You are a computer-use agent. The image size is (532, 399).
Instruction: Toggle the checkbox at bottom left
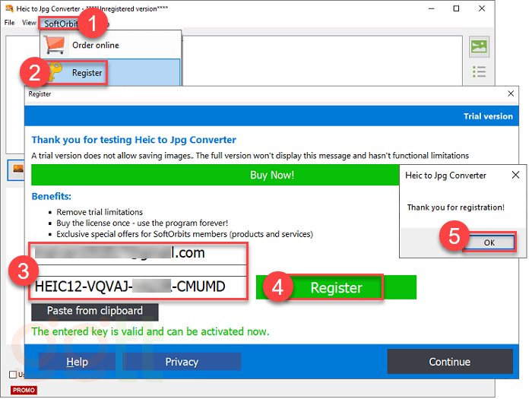pyautogui.click(x=12, y=375)
